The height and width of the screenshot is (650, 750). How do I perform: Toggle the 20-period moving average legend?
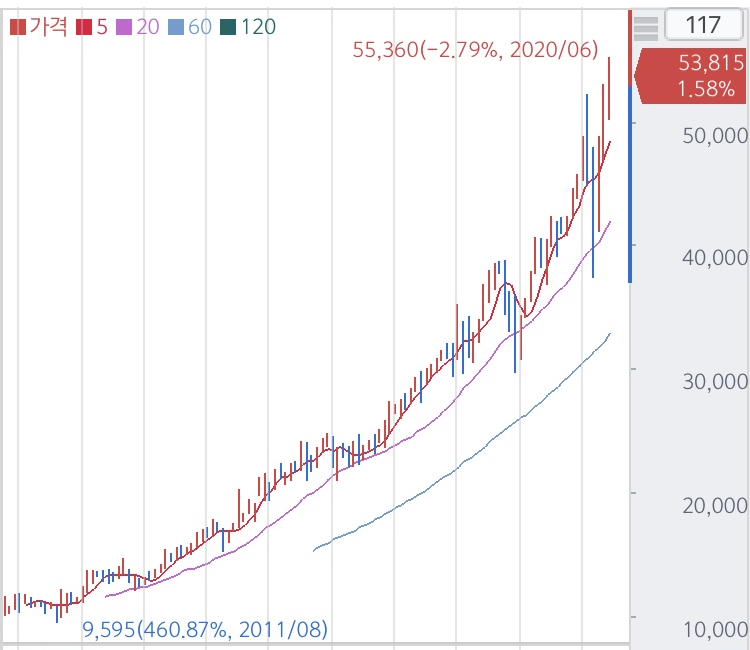(138, 27)
